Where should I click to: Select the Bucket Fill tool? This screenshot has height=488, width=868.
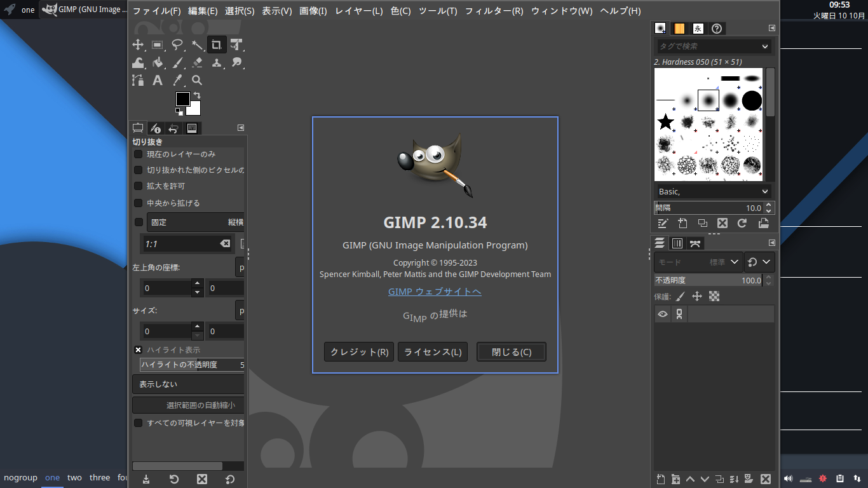coord(158,62)
